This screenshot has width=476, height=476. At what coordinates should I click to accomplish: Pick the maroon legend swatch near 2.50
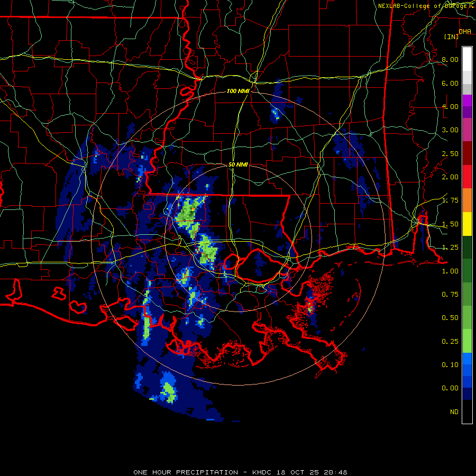click(467, 153)
